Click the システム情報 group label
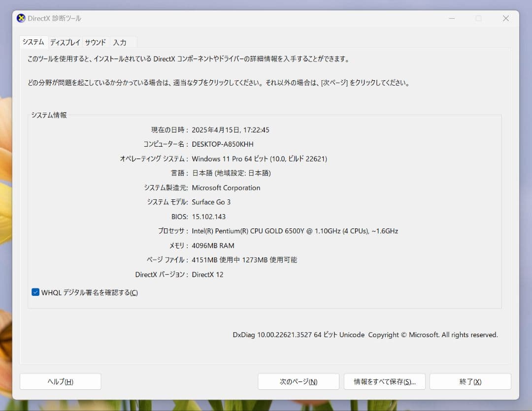The height and width of the screenshot is (411, 532). [x=49, y=115]
